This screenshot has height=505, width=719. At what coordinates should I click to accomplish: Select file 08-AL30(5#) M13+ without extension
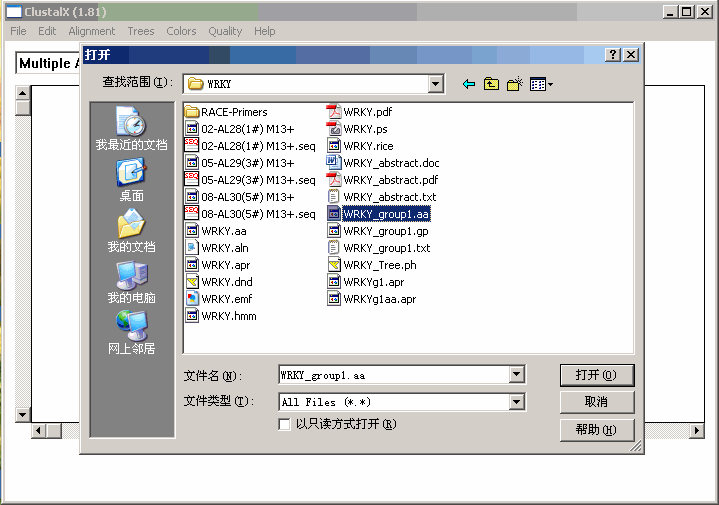[x=240, y=197]
